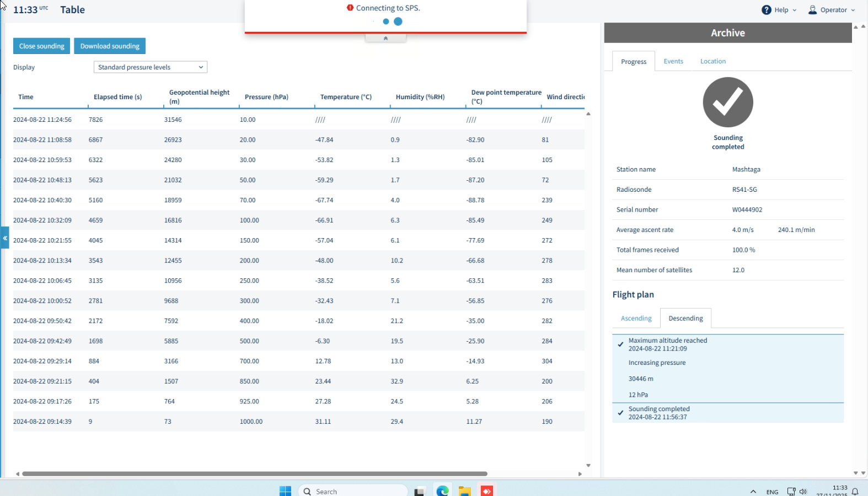868x496 pixels.
Task: Click the 30446 m altitude value
Action: [641, 379]
